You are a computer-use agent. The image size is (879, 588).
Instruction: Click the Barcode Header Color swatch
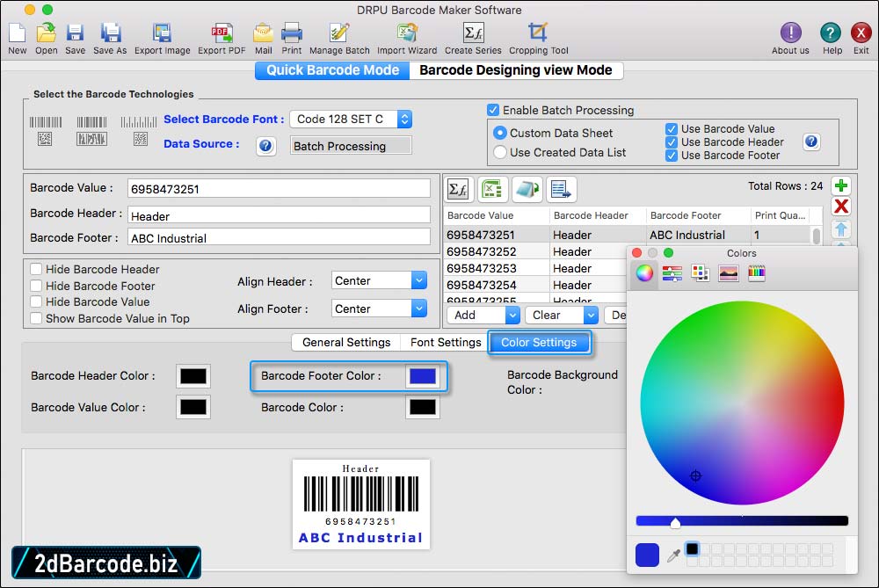pos(193,376)
